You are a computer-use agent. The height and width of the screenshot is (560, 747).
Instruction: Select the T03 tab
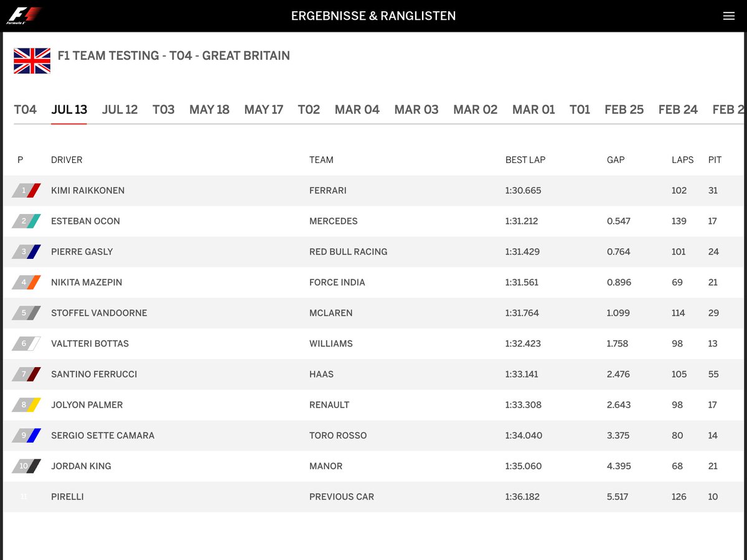coord(164,110)
